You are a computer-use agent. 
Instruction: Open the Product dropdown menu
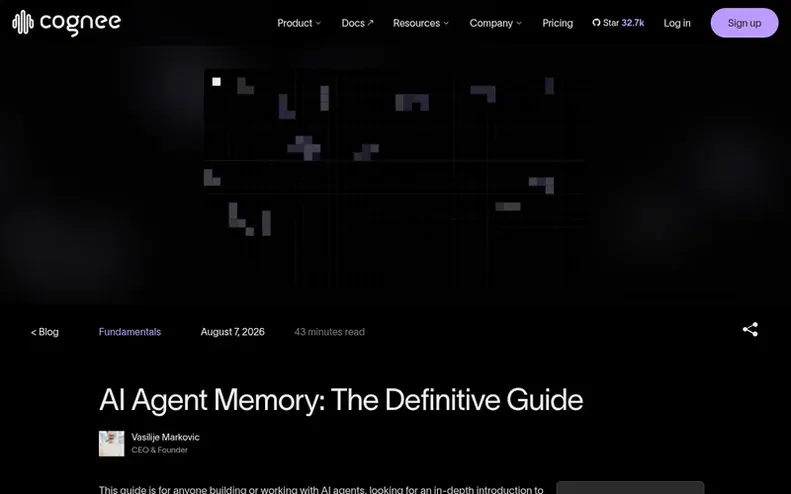point(299,23)
